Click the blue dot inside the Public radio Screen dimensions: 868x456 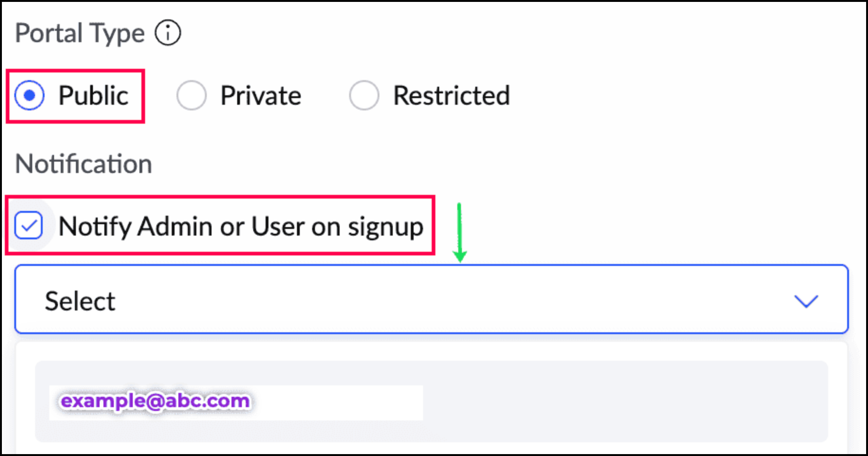point(29,96)
